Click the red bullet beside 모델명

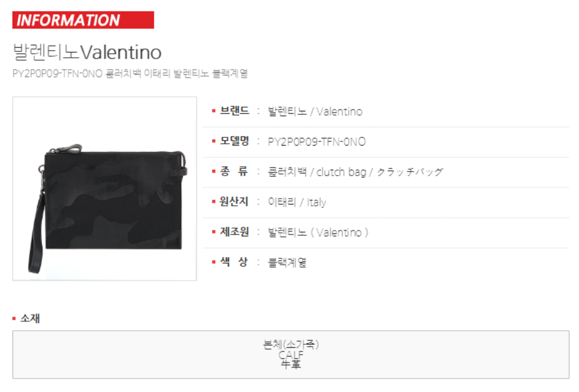point(213,141)
